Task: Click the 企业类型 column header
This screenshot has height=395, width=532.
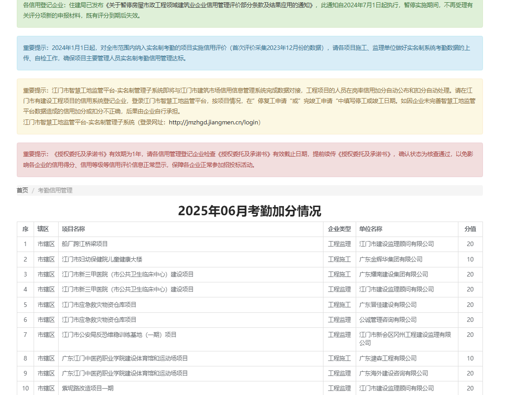Action: [x=339, y=229]
